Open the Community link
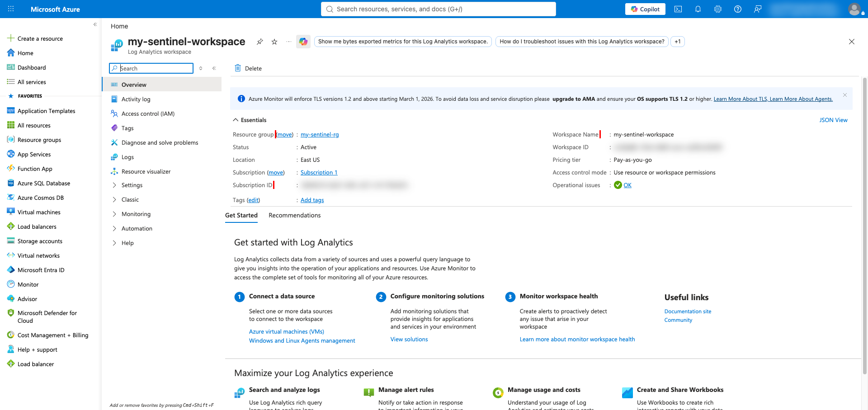Screen dimensions: 868x410 tap(678, 320)
